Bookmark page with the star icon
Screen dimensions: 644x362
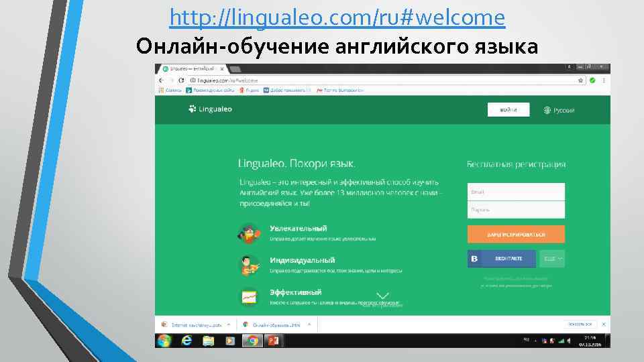click(580, 80)
